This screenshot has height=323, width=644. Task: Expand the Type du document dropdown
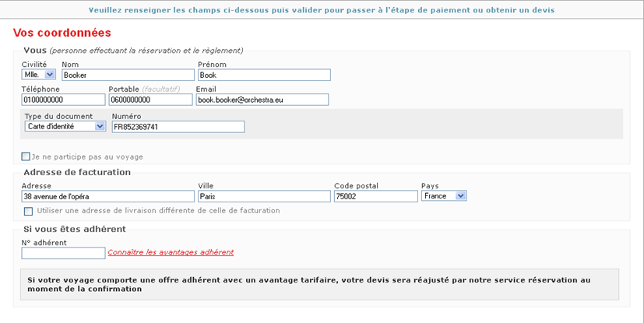(65, 126)
